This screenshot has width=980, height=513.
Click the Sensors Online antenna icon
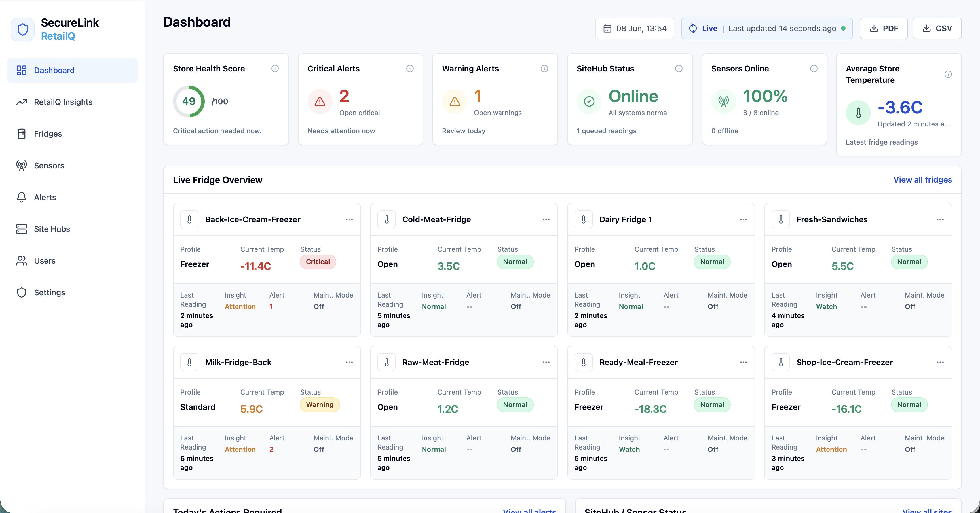(x=724, y=101)
